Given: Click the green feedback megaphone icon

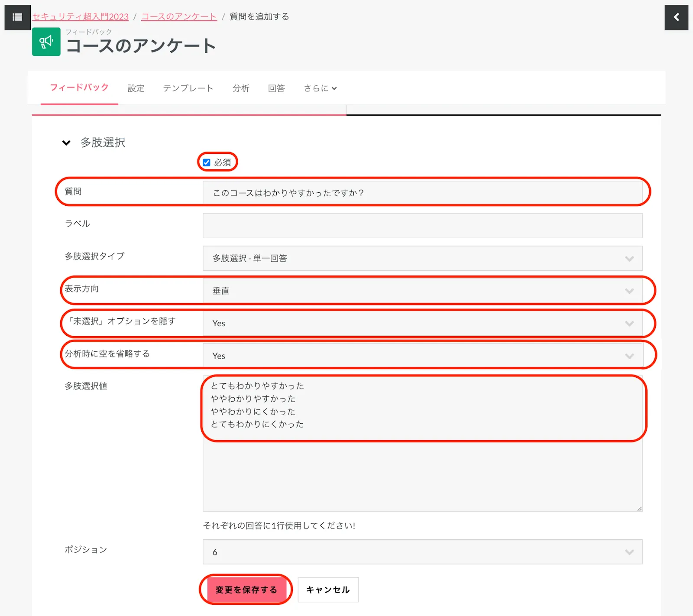Looking at the screenshot, I should pos(46,42).
